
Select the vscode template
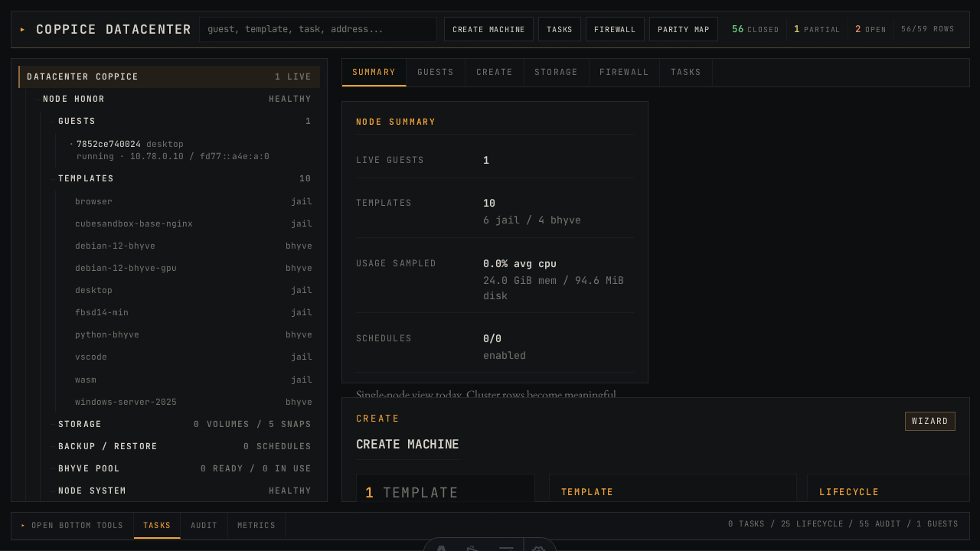tap(193, 357)
